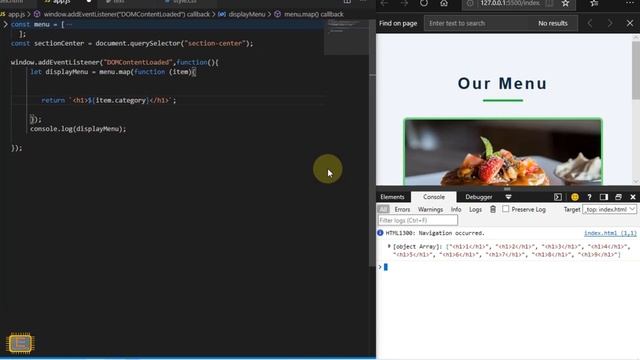Screen dimensions: 640x360
Task: Open the Target frame dropdown
Action: [610, 209]
